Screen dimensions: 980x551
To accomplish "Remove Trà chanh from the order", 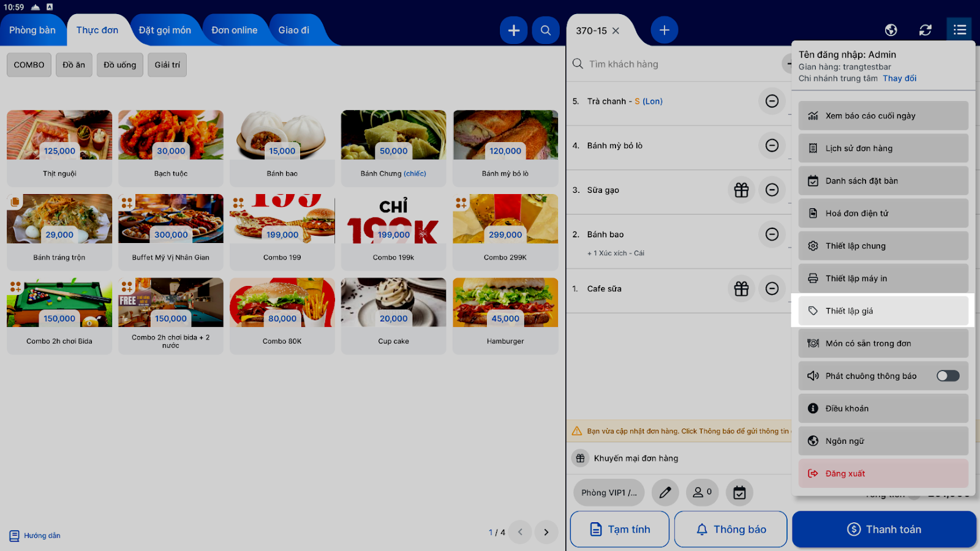I will tap(772, 101).
